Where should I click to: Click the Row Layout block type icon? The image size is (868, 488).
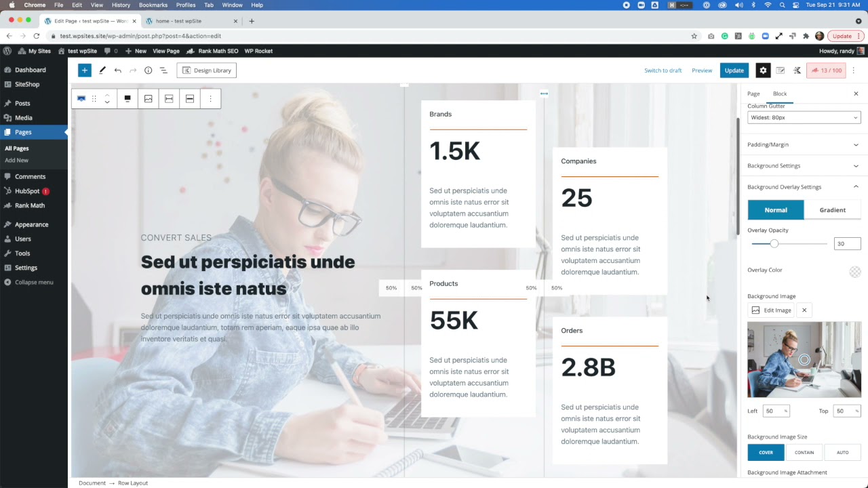(81, 99)
